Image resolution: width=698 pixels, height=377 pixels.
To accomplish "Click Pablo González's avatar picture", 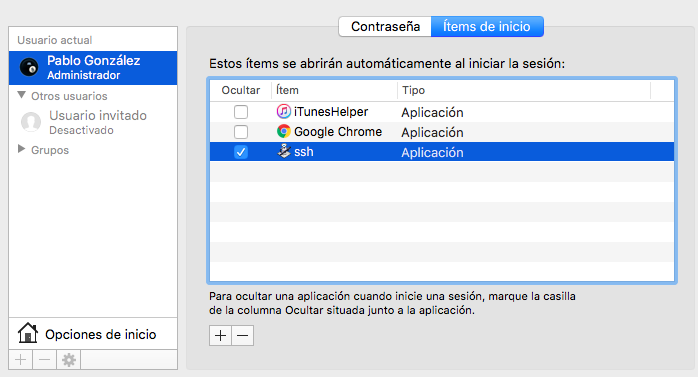I will click(29, 68).
